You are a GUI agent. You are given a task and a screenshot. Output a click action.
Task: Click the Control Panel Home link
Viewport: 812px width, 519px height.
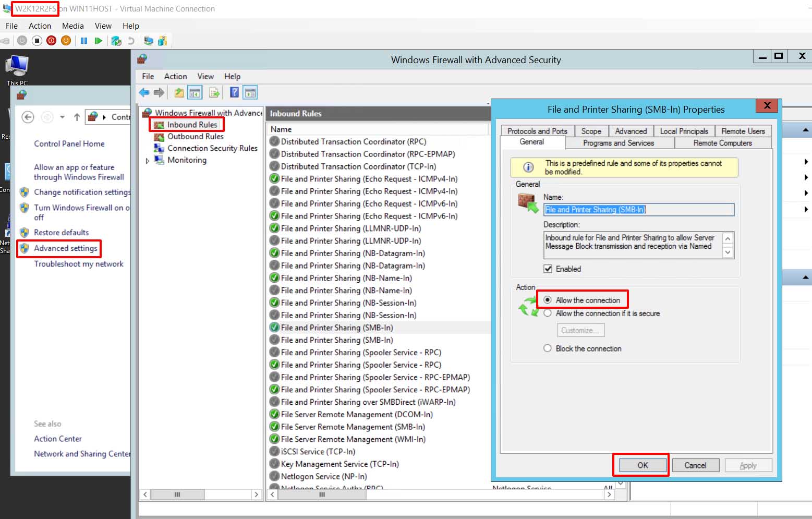[69, 144]
